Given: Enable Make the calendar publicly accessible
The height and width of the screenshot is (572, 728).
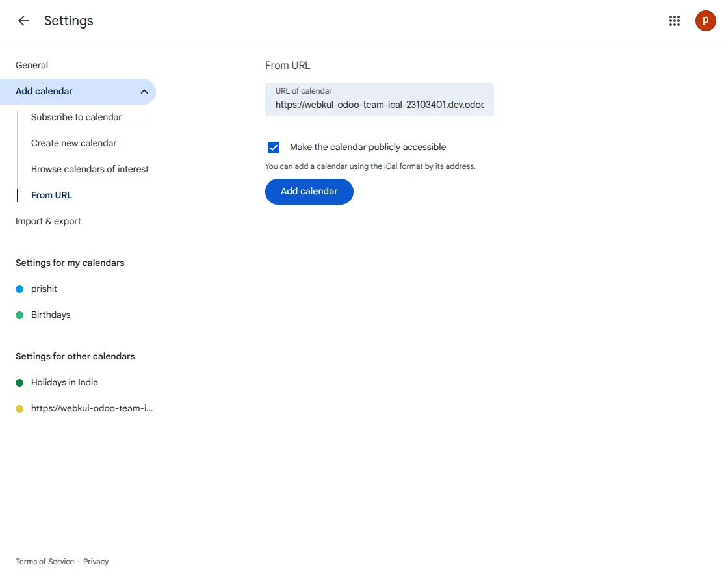Looking at the screenshot, I should click(274, 147).
